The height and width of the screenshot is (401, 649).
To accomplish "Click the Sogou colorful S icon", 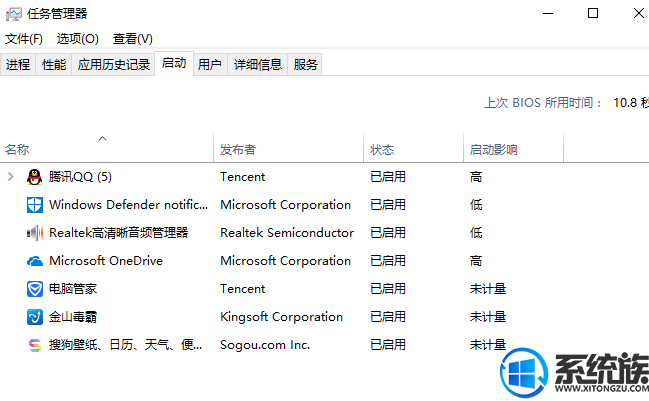I will pyautogui.click(x=34, y=345).
